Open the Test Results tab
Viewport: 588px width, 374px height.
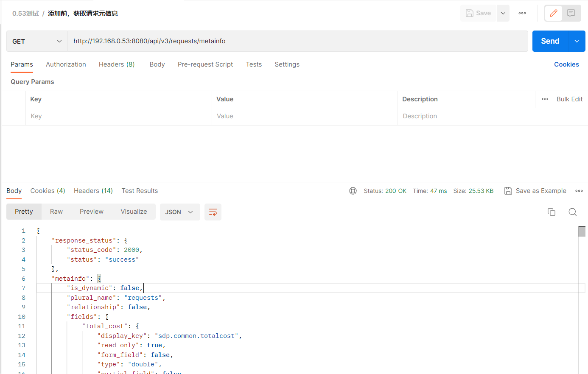(x=140, y=191)
